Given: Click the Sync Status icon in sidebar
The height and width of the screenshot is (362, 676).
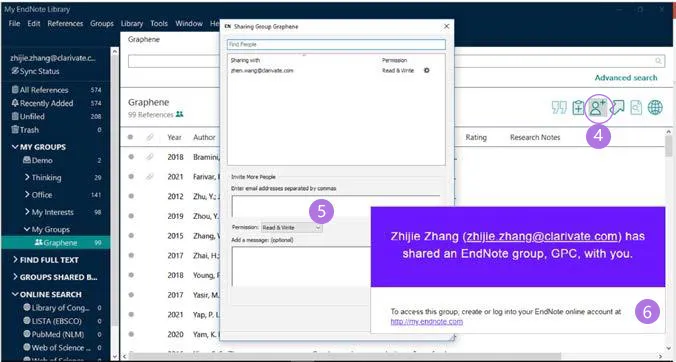Looking at the screenshot, I should coord(15,71).
